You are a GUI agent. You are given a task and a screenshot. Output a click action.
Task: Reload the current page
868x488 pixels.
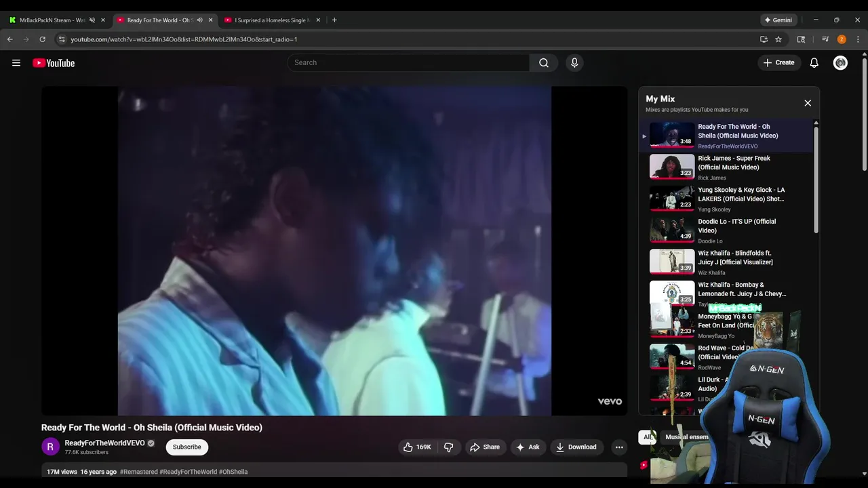point(42,39)
